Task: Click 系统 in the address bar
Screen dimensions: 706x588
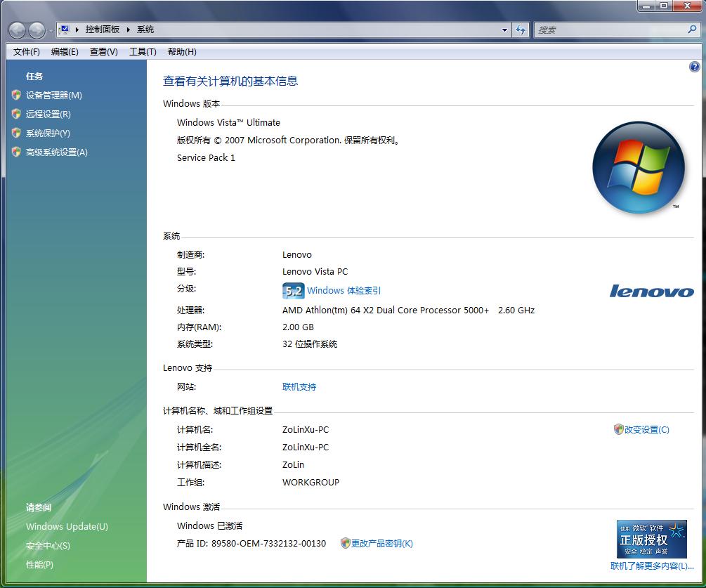Action: click(x=145, y=30)
